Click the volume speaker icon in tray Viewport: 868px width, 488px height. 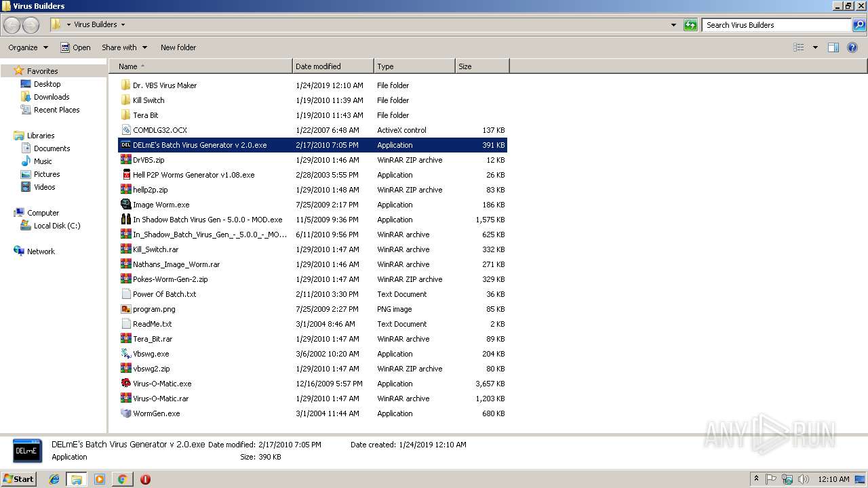804,479
